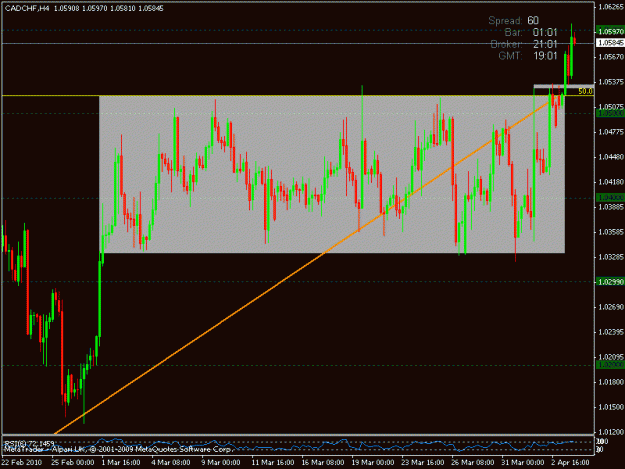The height and width of the screenshot is (469, 625).
Task: Click the 31 Mar 00:00 date label
Action: coord(523,462)
